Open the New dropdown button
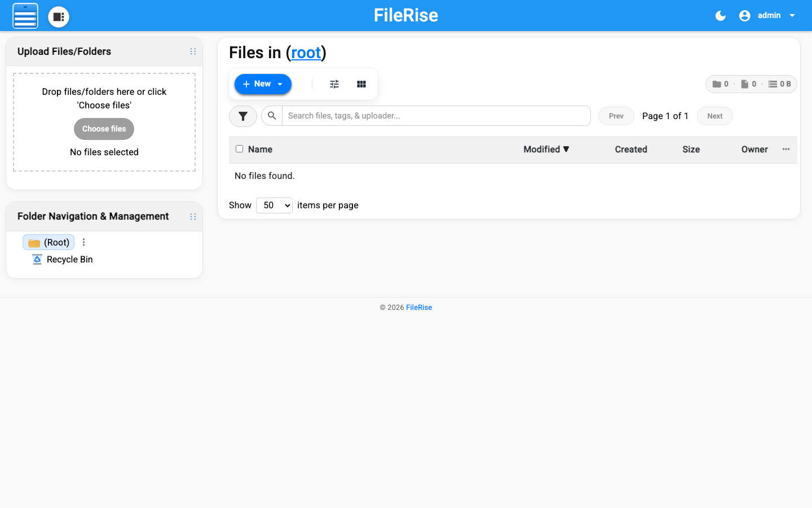Image resolution: width=812 pixels, height=508 pixels. pos(263,84)
